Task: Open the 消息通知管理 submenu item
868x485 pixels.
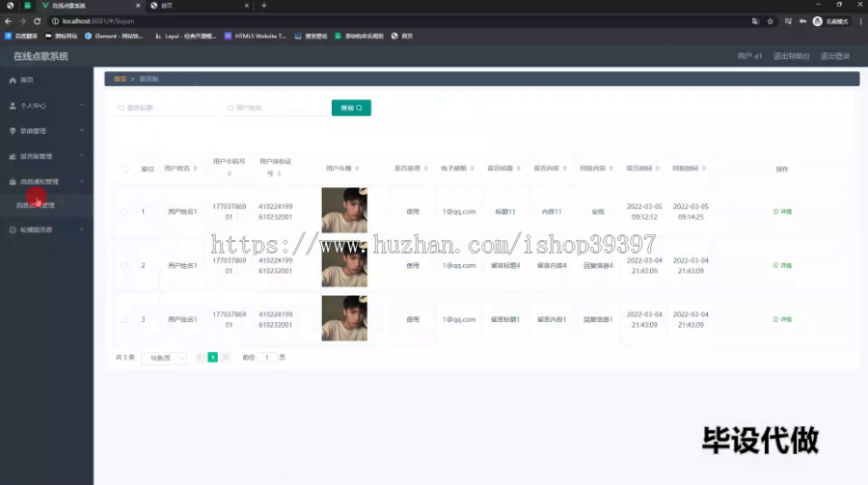Action: point(46,205)
